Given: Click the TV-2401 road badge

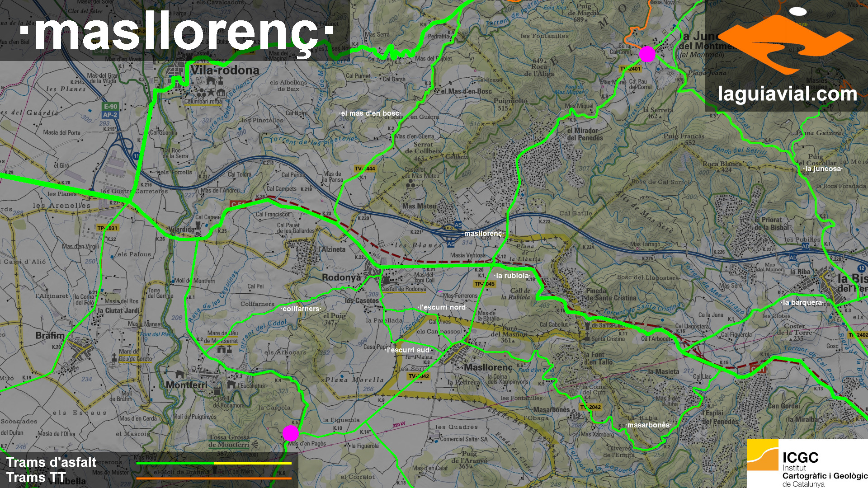Looking at the screenshot, I should [631, 69].
